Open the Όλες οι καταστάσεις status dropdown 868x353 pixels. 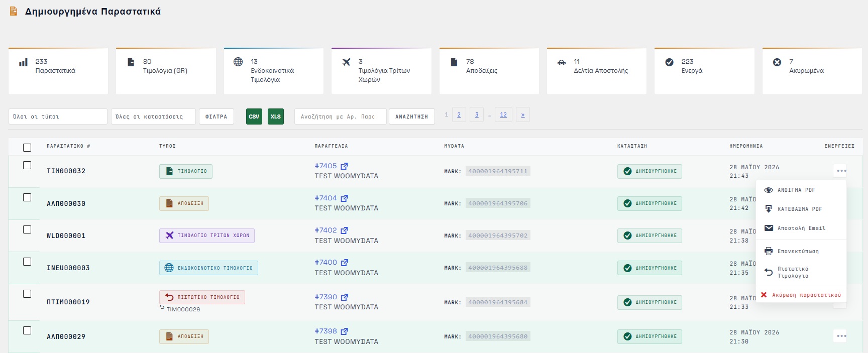[153, 116]
